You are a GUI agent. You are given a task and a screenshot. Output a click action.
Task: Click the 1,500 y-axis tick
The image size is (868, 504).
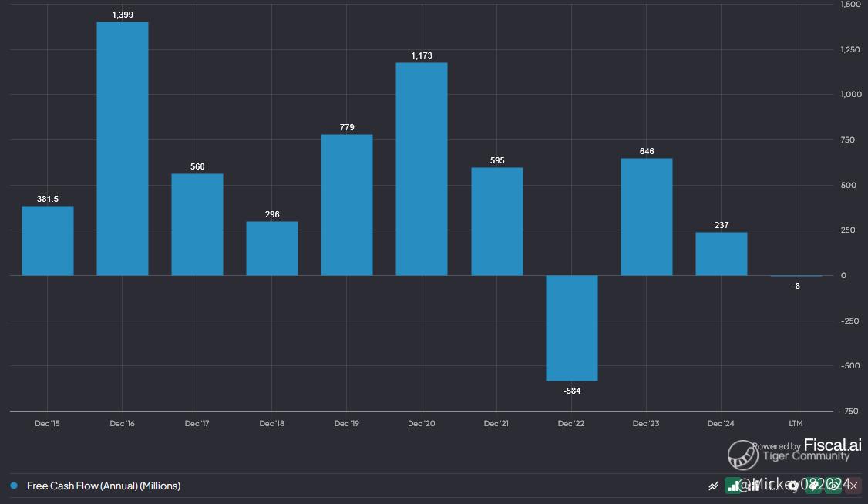tap(850, 5)
